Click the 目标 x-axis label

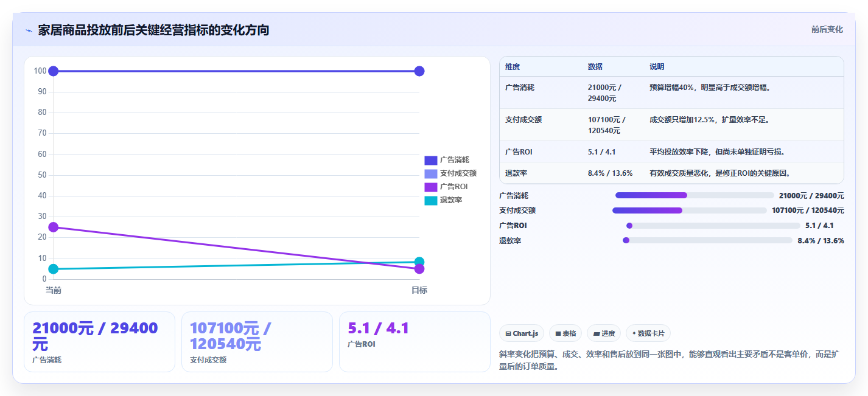419,291
